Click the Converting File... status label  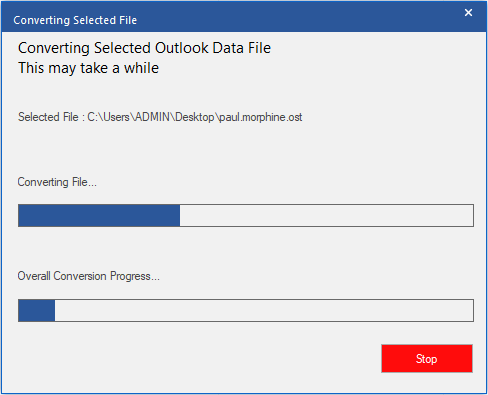(x=57, y=182)
